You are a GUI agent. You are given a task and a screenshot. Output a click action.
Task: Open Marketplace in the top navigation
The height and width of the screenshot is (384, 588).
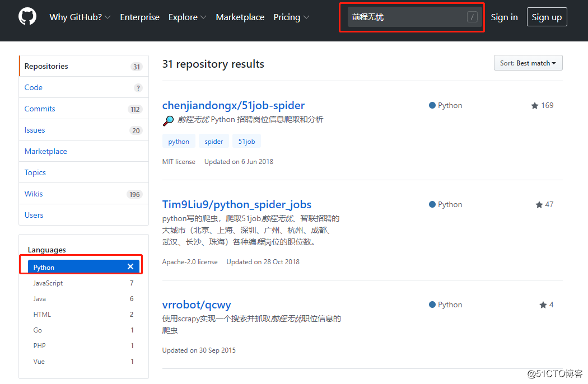point(240,17)
